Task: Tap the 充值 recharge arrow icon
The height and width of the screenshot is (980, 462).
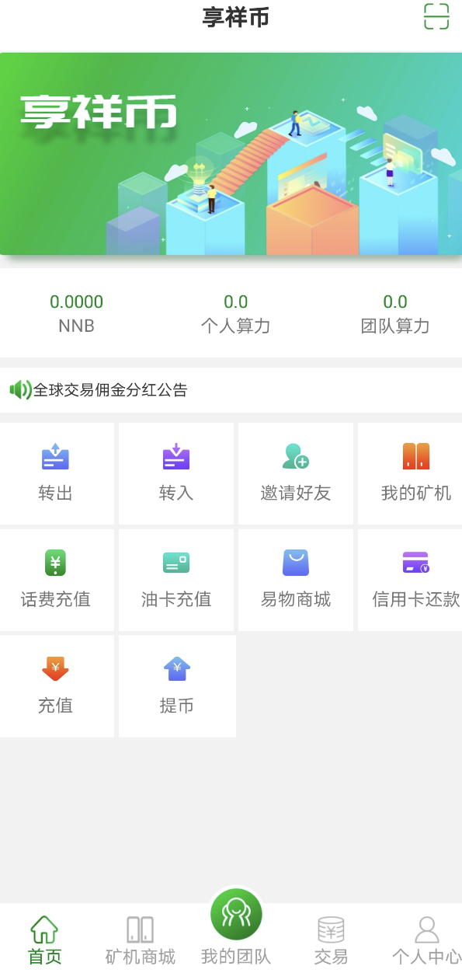Action: pos(55,668)
